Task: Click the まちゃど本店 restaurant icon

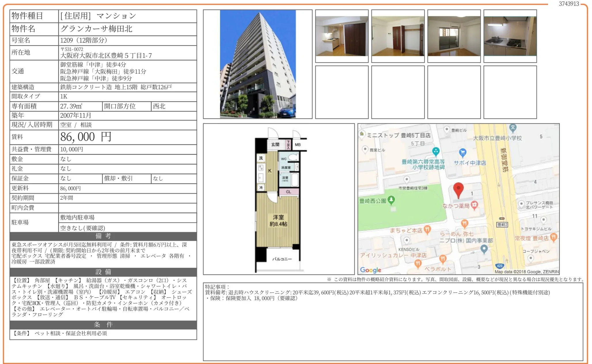Action: [427, 229]
